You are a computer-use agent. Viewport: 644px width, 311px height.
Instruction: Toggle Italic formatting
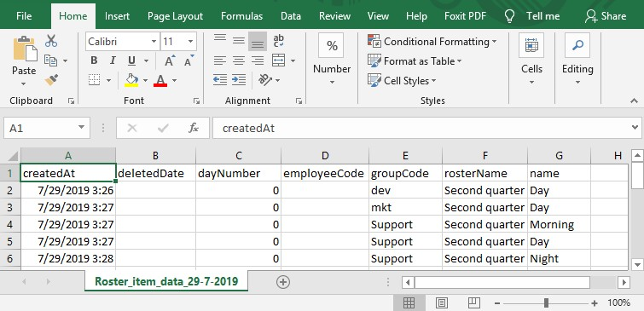coord(113,60)
